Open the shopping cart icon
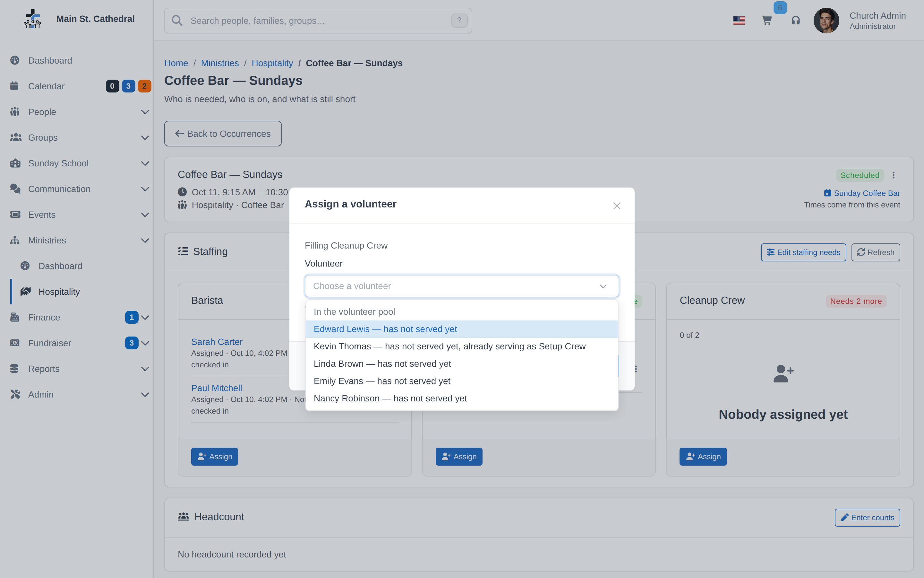This screenshot has width=924, height=578. click(766, 21)
